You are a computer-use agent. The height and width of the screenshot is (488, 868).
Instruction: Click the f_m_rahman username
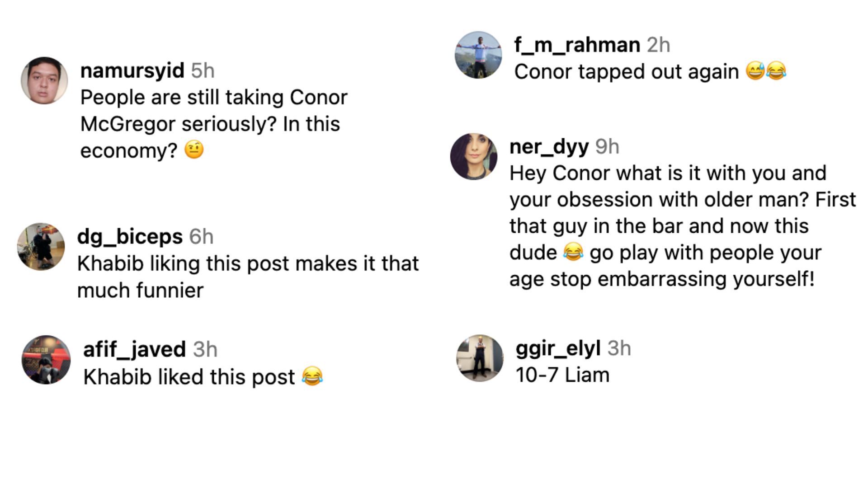577,45
